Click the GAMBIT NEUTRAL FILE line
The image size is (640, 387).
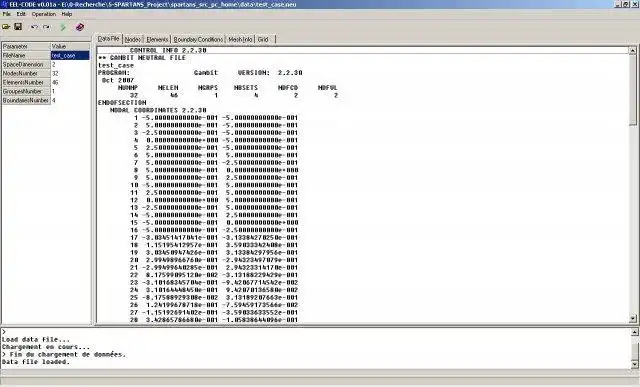(x=142, y=58)
